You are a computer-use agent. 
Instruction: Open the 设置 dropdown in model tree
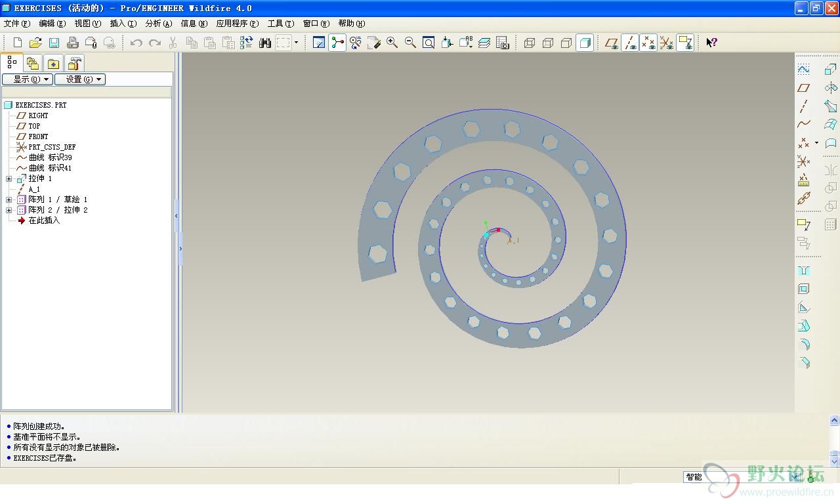[80, 79]
